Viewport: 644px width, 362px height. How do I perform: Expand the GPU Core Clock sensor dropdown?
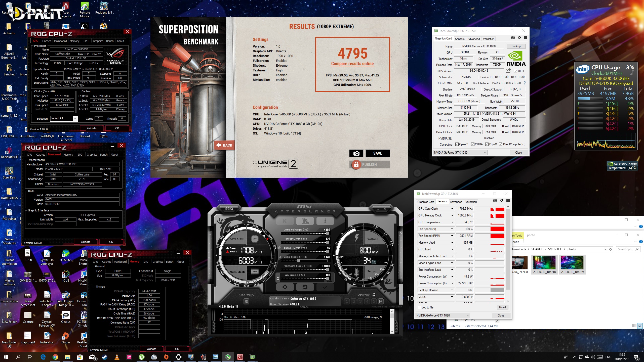[x=452, y=209]
